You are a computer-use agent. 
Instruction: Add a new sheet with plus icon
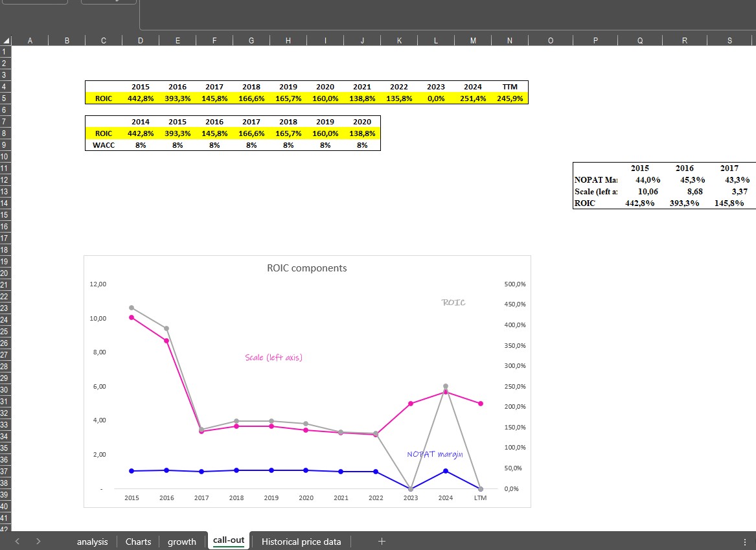[x=382, y=541]
